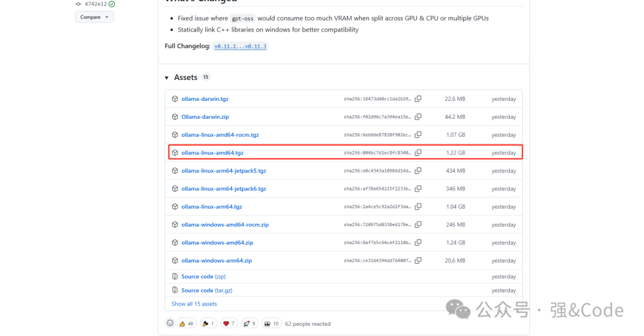Download Source code (tar.gz)

pos(207,290)
